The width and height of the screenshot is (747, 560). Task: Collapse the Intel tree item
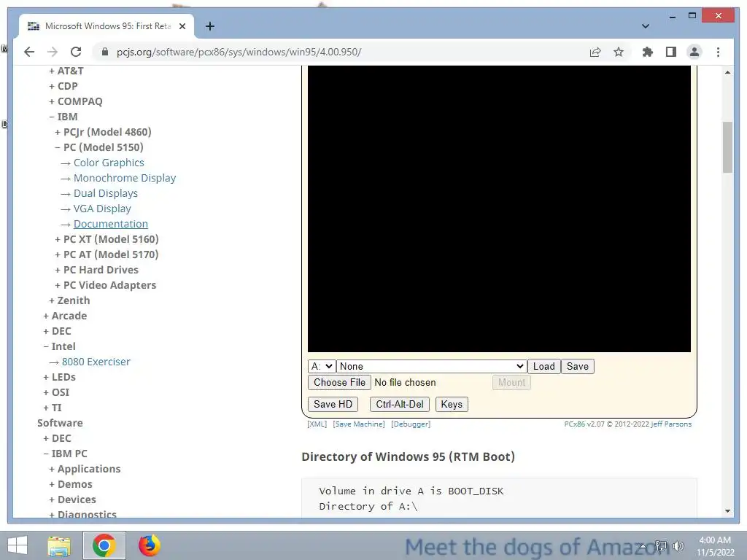60,346
